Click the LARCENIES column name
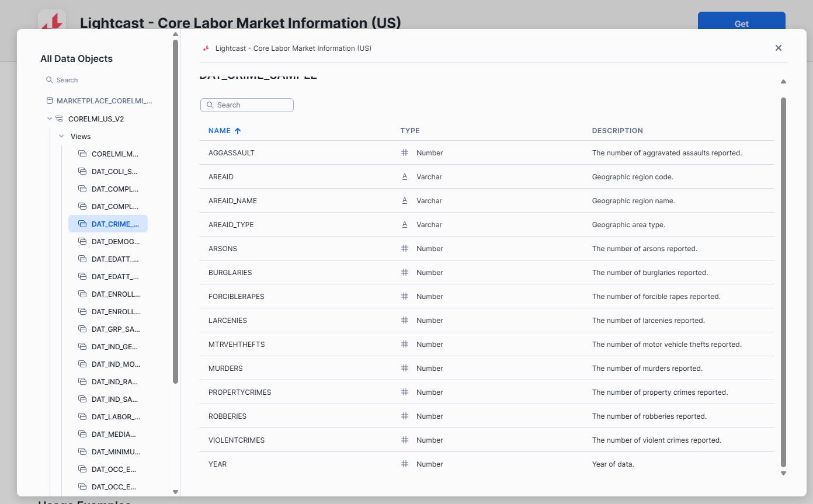Viewport: 813px width, 504px height. (x=228, y=320)
